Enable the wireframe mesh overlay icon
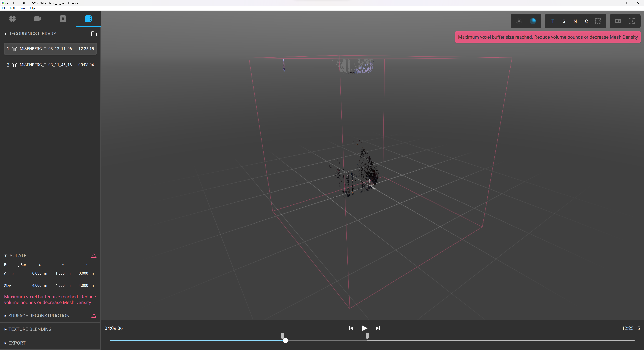 coord(598,21)
